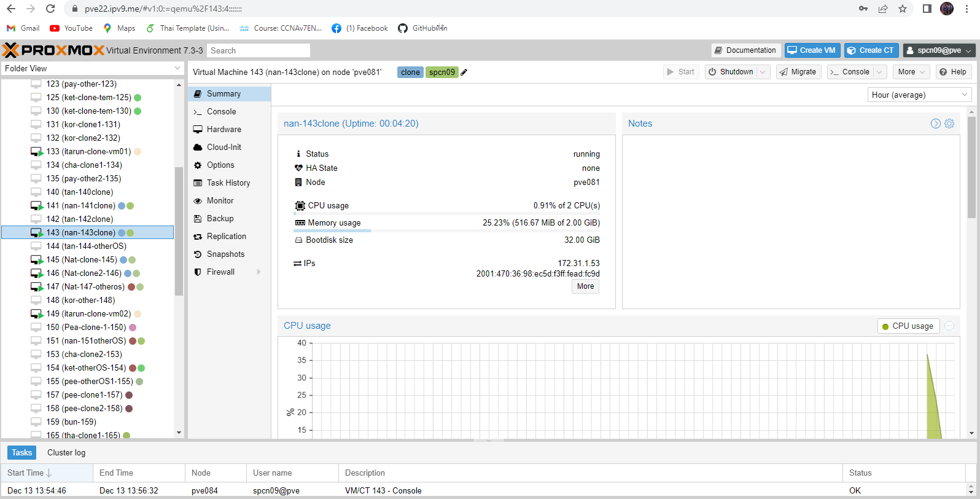Screen dimensions: 980x499
Task: Open the Chrome profile avatar
Action: (947, 9)
